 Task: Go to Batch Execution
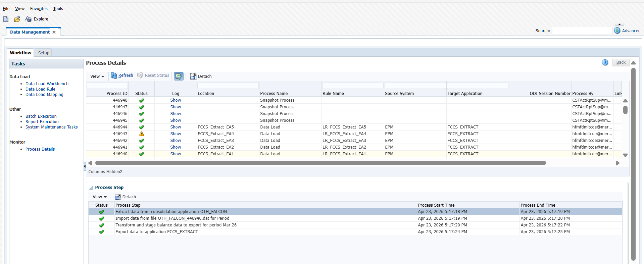click(x=41, y=116)
